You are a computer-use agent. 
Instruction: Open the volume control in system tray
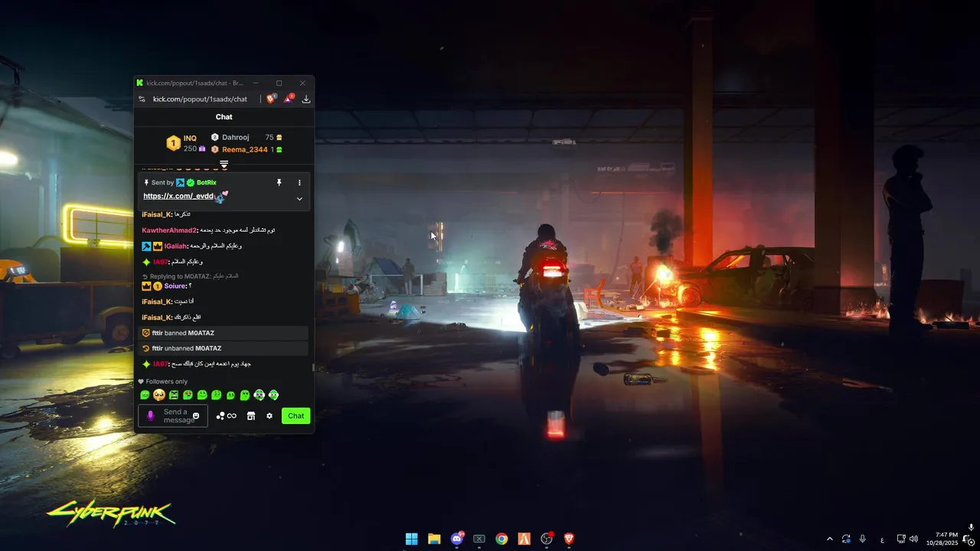point(913,539)
